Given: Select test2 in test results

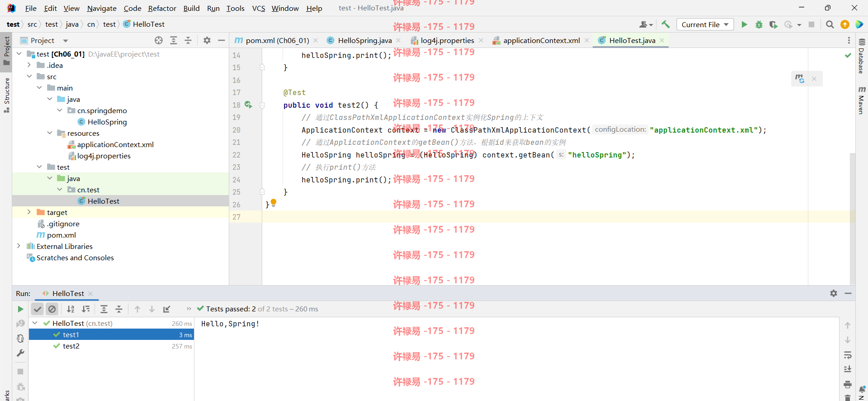Looking at the screenshot, I should point(71,346).
